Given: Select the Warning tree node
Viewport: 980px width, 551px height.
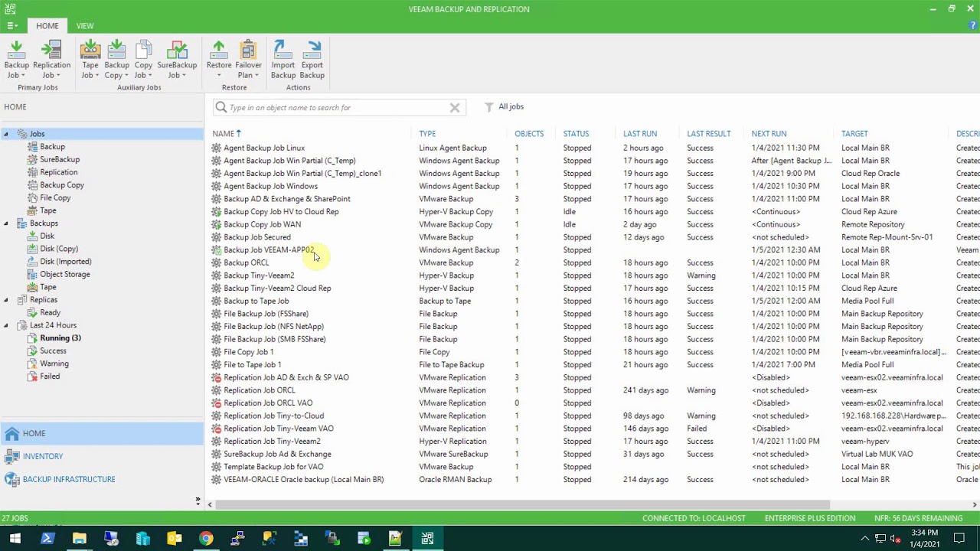Looking at the screenshot, I should (54, 364).
